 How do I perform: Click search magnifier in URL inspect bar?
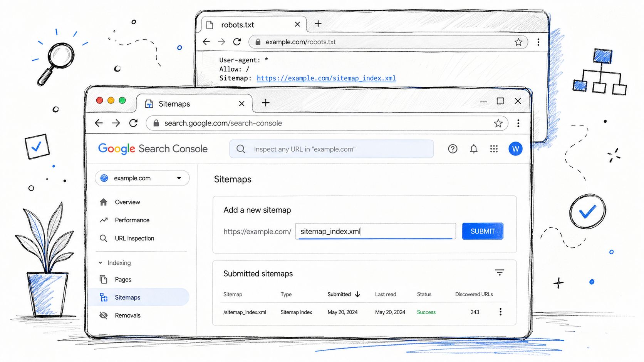[241, 149]
